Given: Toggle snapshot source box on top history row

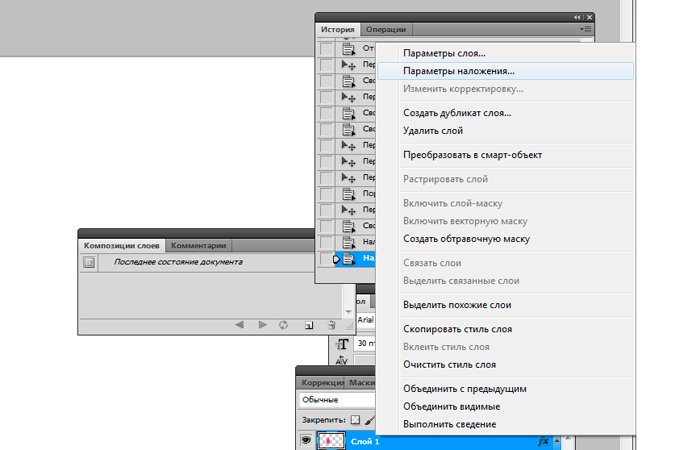Looking at the screenshot, I should [327, 49].
